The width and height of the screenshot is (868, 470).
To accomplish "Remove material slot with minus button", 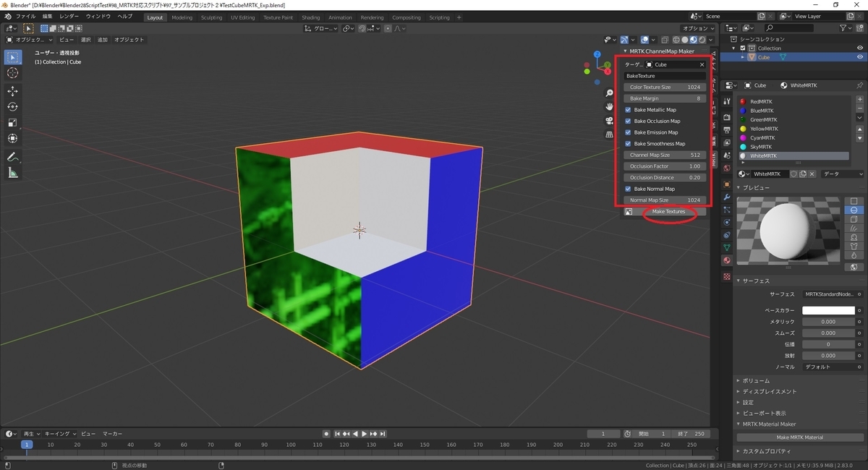I will [859, 108].
